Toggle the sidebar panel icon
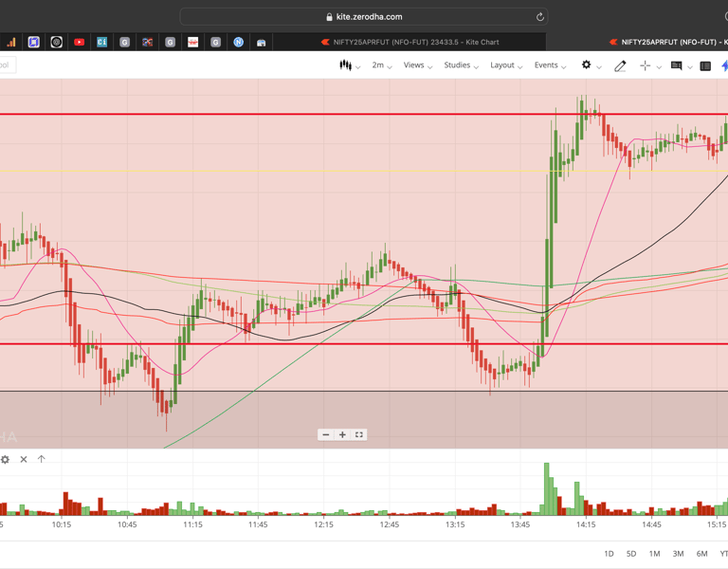The image size is (728, 569). click(x=705, y=66)
